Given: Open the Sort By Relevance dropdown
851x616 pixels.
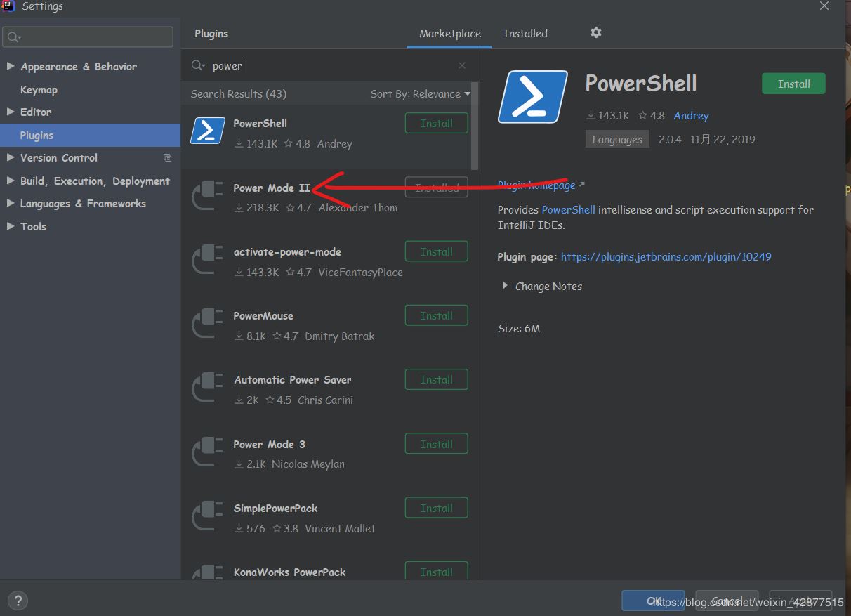Looking at the screenshot, I should tap(421, 94).
